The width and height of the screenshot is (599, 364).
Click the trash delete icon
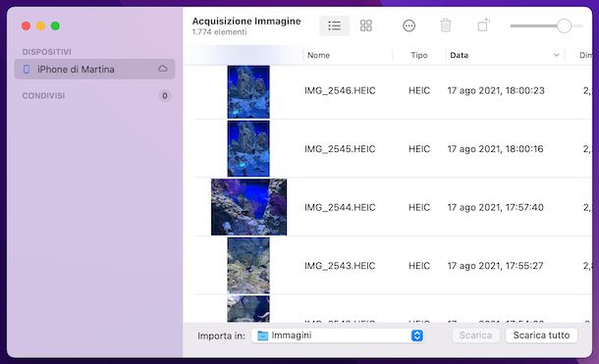point(446,26)
